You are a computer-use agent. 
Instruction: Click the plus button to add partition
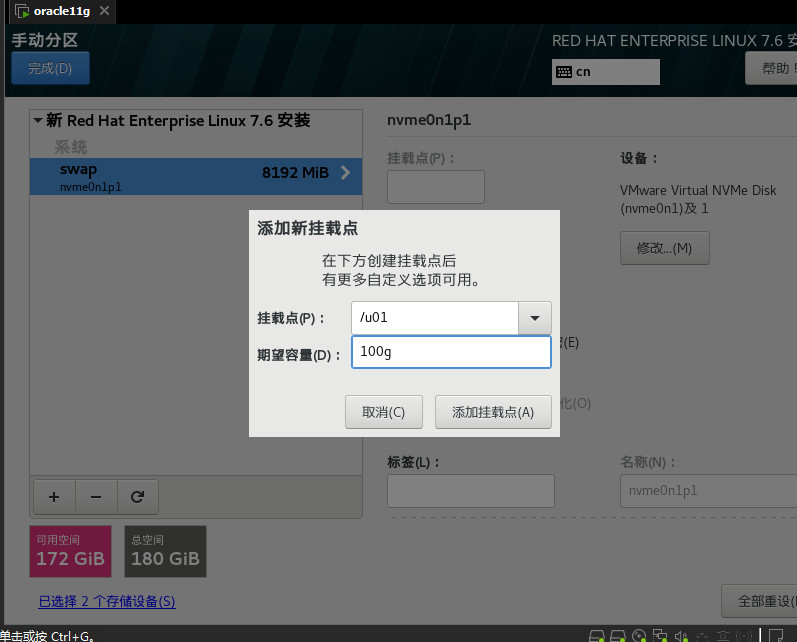pos(54,496)
